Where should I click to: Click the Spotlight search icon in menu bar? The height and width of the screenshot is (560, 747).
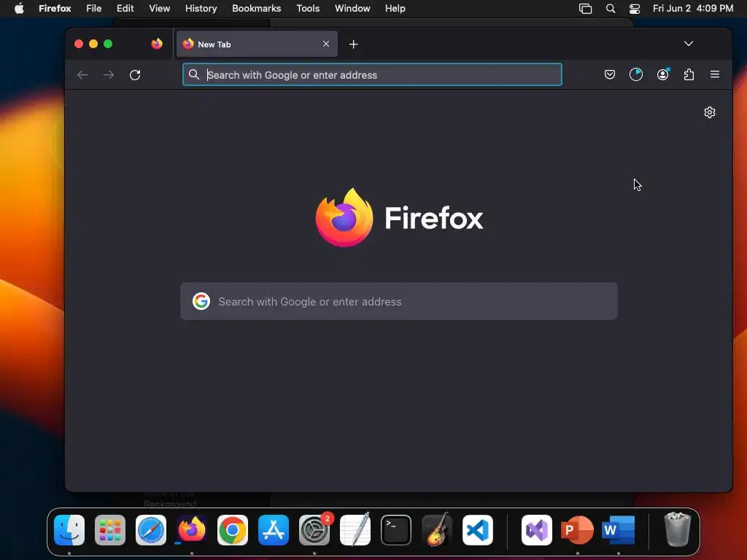[611, 9]
